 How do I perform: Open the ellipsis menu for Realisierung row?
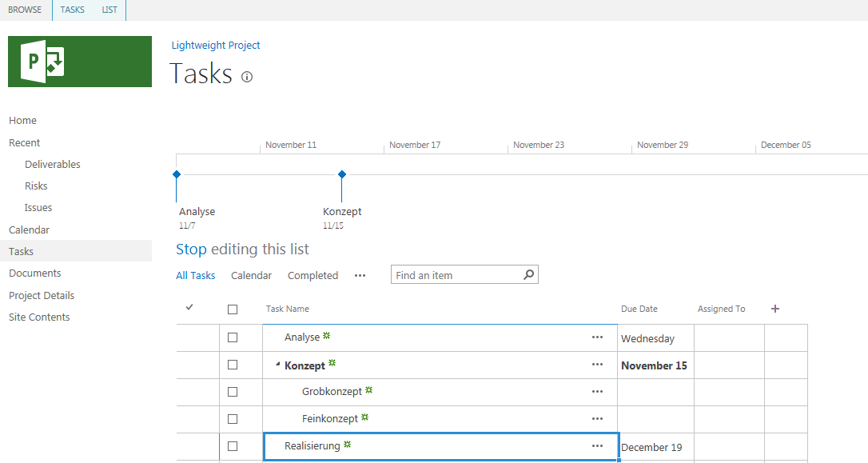click(x=597, y=446)
